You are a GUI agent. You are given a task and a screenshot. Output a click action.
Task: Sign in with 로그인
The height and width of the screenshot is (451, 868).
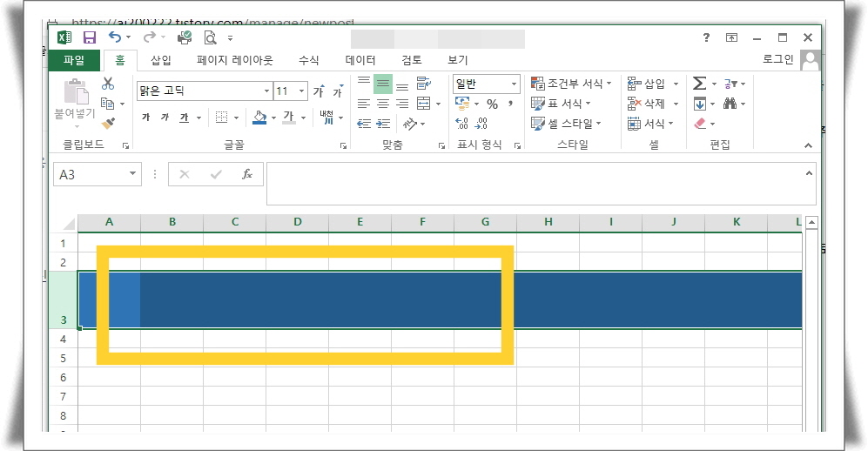coord(777,59)
